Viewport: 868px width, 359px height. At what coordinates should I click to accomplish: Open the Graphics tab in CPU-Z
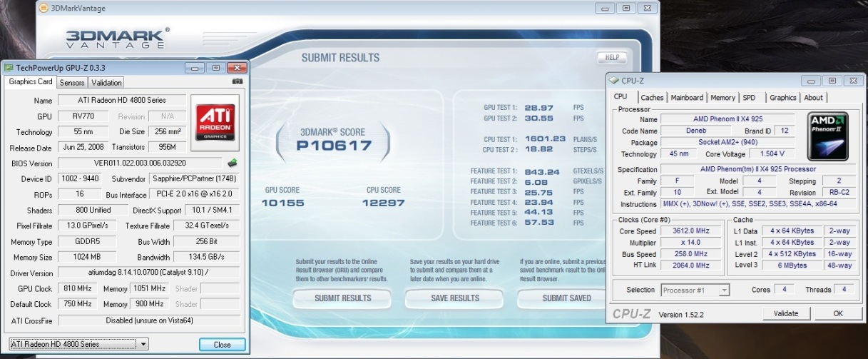coord(782,98)
